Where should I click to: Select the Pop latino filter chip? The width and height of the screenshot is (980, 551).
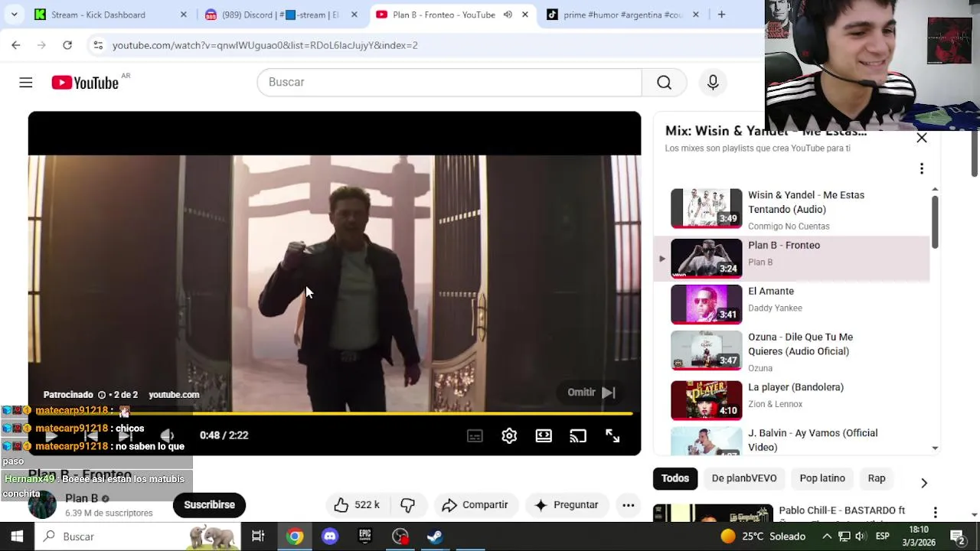tap(822, 478)
